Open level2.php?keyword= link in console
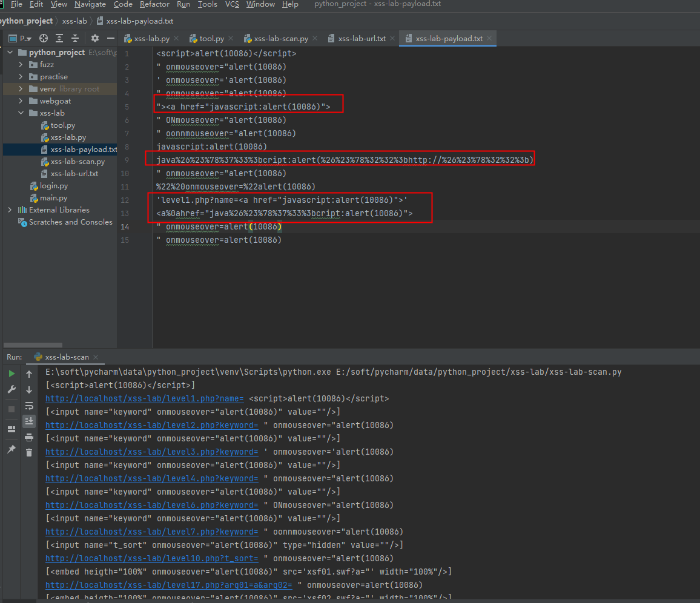Image resolution: width=700 pixels, height=603 pixels. point(152,426)
